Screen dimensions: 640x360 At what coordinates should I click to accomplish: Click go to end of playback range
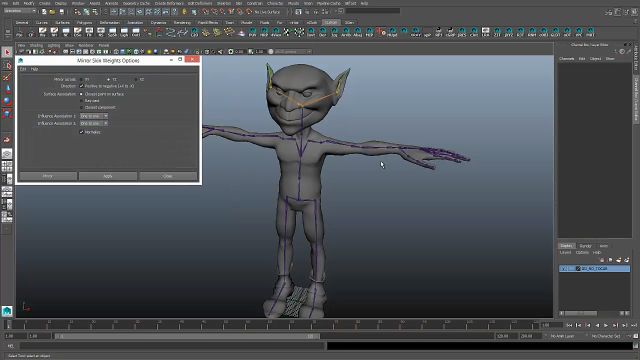tap(634, 325)
